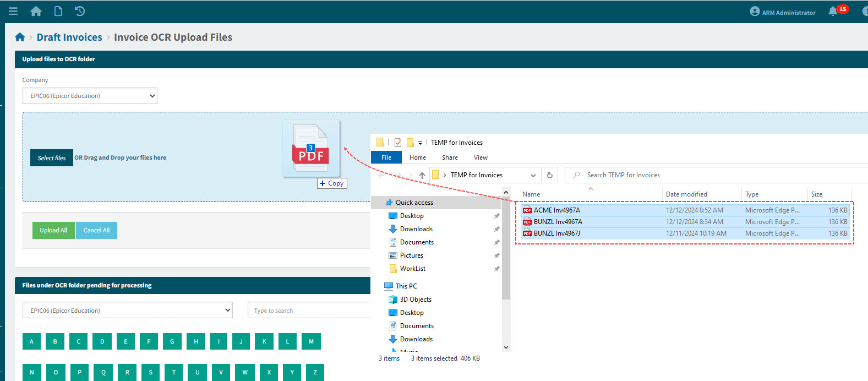Open the recent history icon
The height and width of the screenshot is (381, 868).
click(80, 11)
